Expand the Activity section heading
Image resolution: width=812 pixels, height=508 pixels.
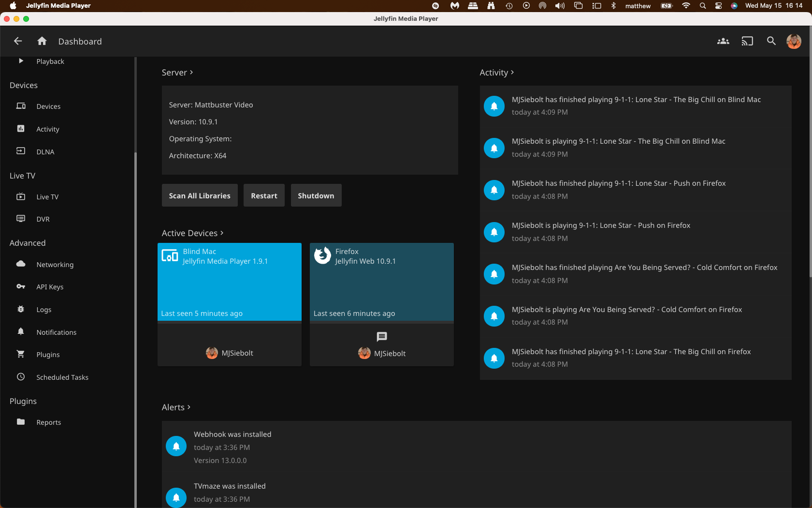tap(496, 73)
